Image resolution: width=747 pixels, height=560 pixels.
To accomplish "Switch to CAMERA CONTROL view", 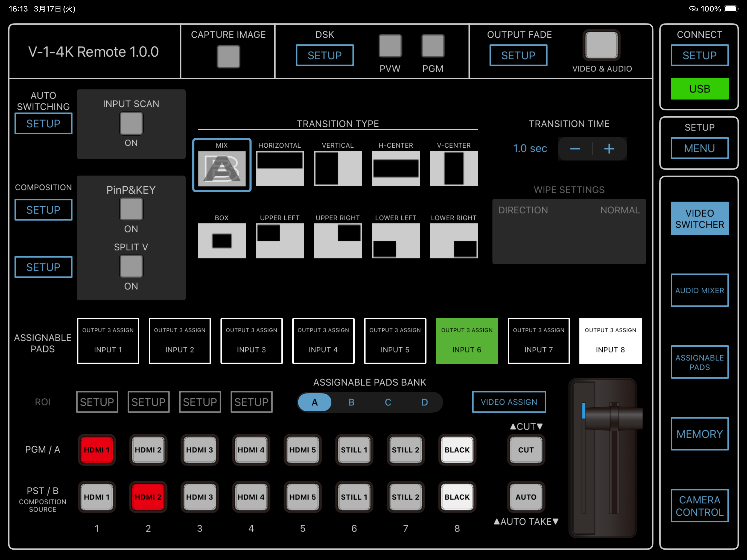I will (x=699, y=506).
